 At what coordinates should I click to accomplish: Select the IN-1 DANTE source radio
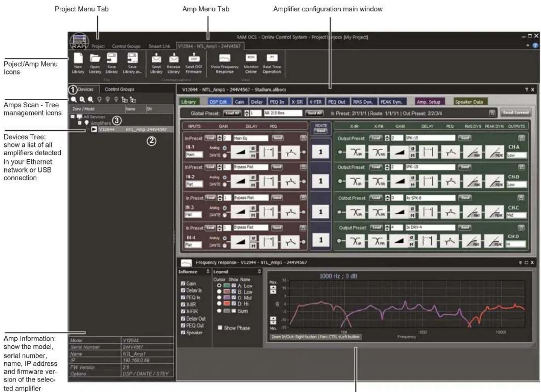[x=224, y=156]
